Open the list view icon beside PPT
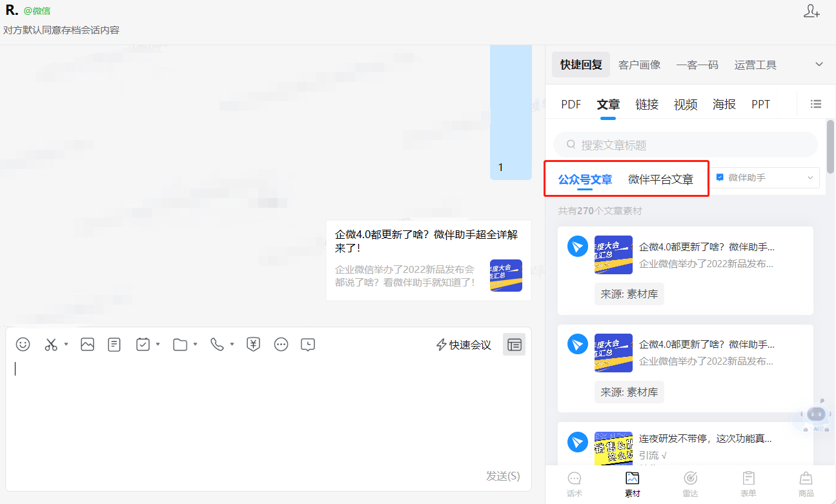836x504 pixels. tap(816, 104)
